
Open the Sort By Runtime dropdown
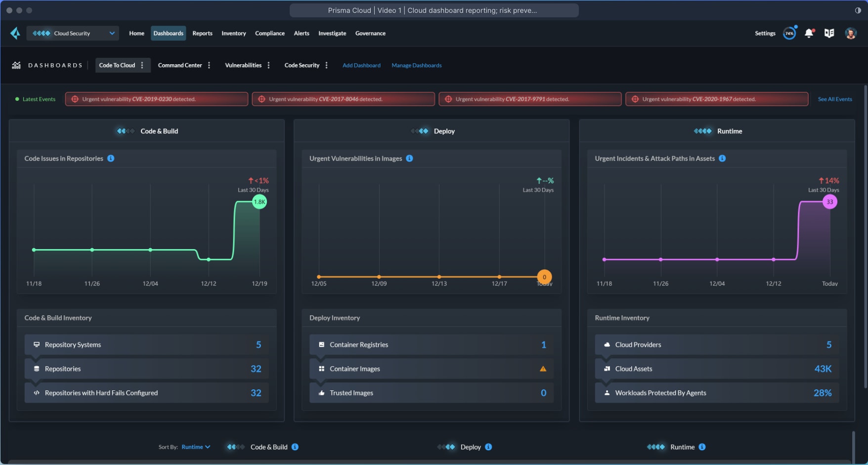click(x=196, y=447)
